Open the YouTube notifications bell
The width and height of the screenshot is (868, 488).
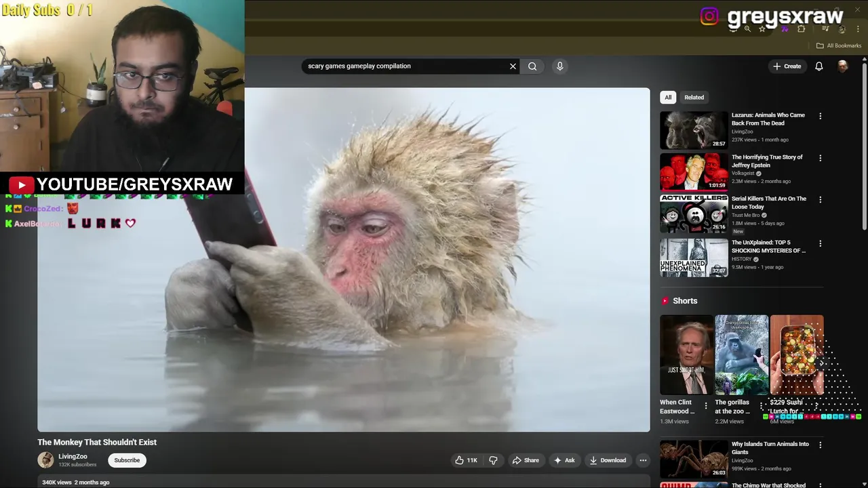[x=818, y=66]
